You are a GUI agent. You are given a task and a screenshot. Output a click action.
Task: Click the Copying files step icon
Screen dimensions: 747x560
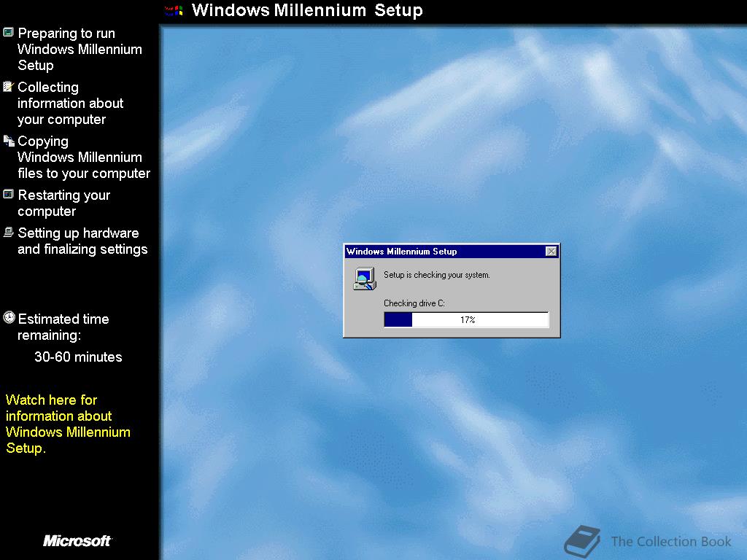(9, 141)
